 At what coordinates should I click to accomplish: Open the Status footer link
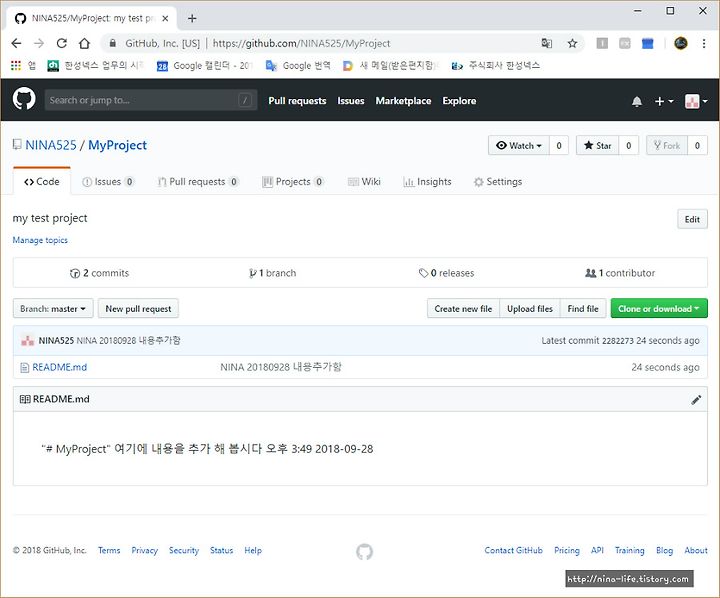tap(221, 550)
